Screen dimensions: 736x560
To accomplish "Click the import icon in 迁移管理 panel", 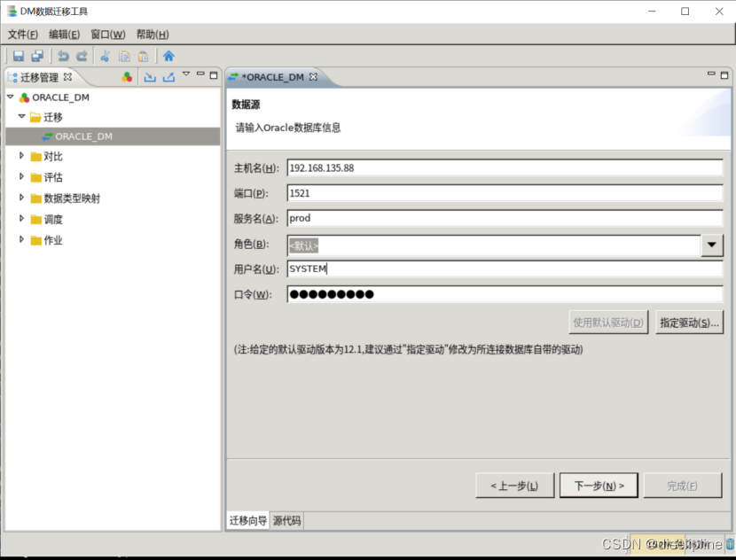I will point(151,77).
